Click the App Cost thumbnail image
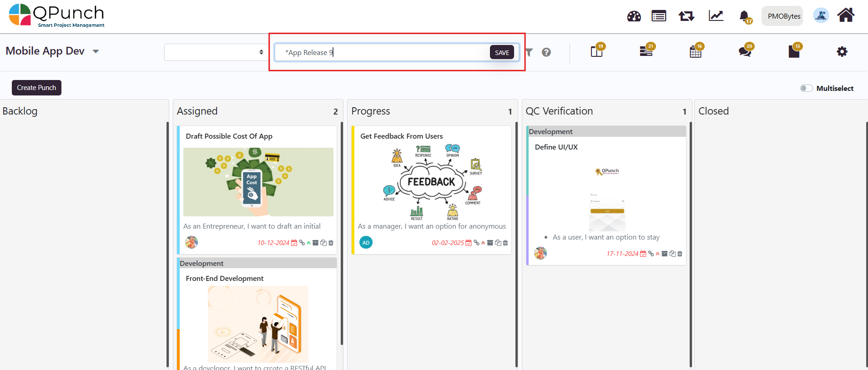The width and height of the screenshot is (868, 370). 258,182
